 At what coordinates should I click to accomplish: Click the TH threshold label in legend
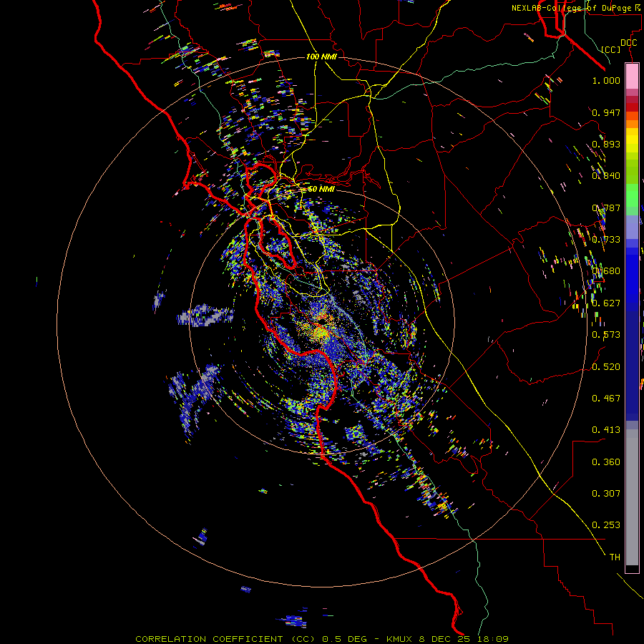pyautogui.click(x=615, y=557)
